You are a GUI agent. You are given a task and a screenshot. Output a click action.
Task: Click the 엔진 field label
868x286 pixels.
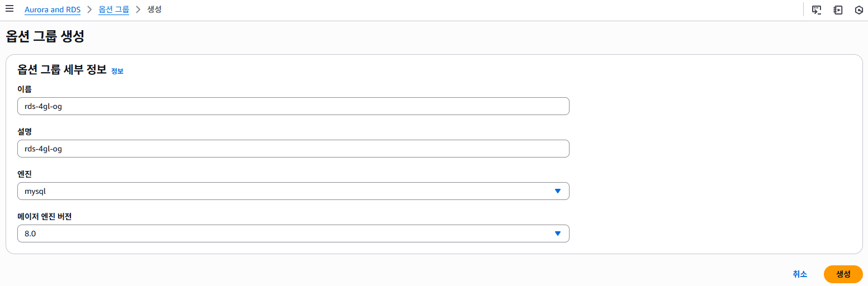click(25, 174)
